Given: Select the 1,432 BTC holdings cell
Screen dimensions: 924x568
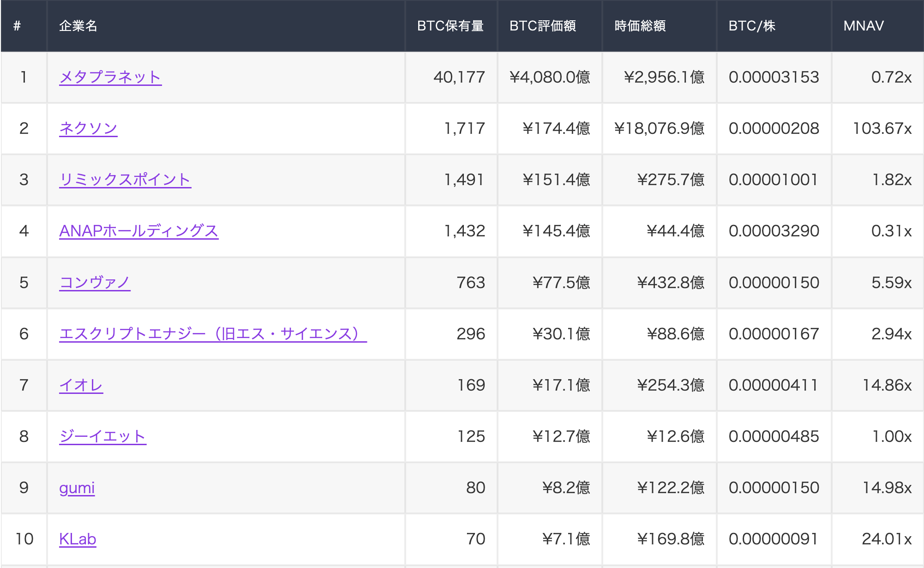Looking at the screenshot, I should click(451, 231).
